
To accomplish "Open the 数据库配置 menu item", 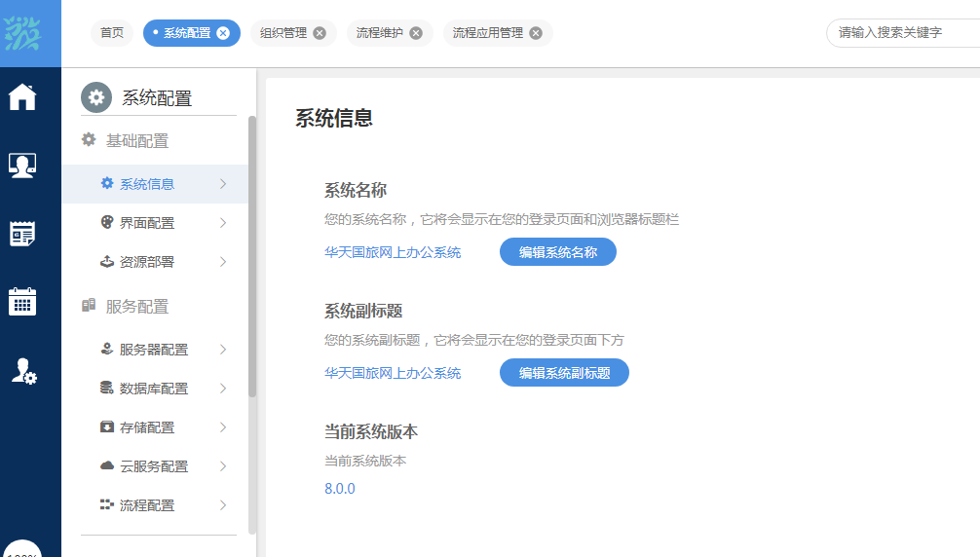I will tap(155, 389).
